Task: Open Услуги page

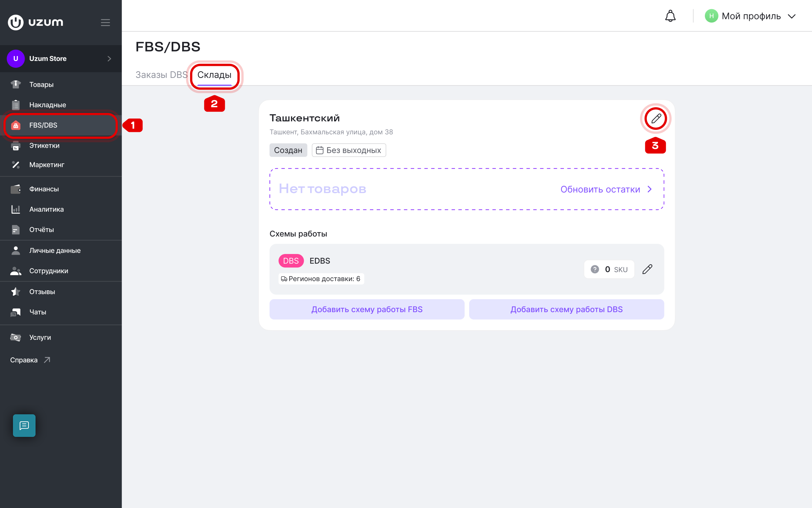Action: [x=61, y=337]
